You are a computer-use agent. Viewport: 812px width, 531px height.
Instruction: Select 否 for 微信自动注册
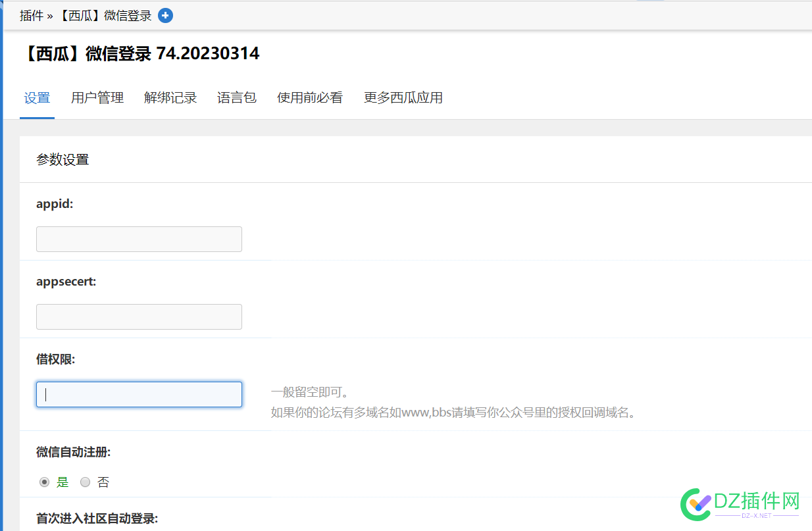[85, 482]
